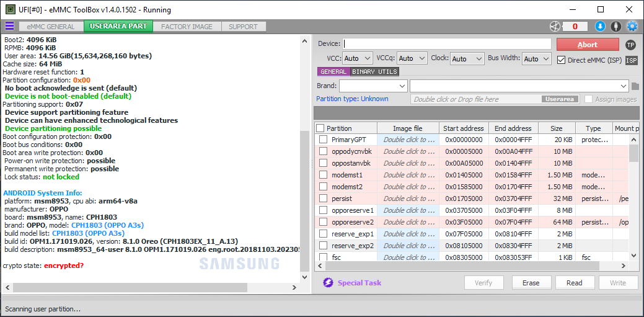Select the USERAREA PART tab
This screenshot has width=644, height=317.
118,26
